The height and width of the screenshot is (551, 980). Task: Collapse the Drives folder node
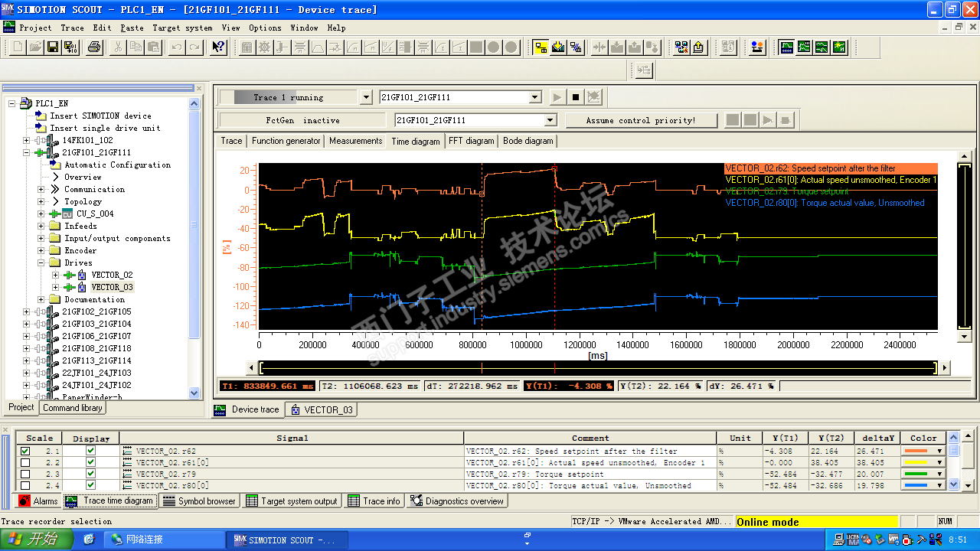coord(41,262)
